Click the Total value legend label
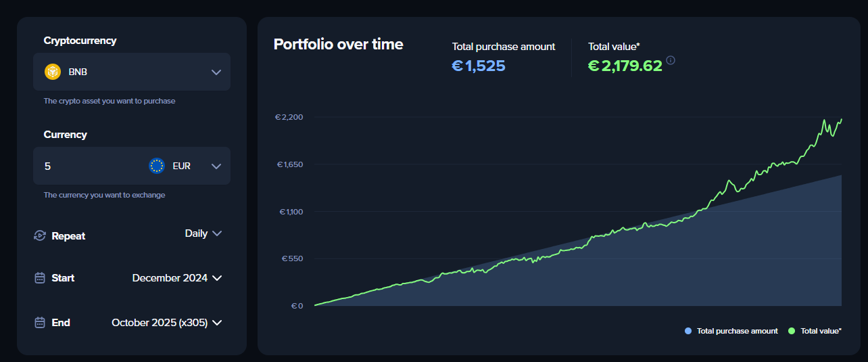This screenshot has height=362, width=868. pyautogui.click(x=821, y=331)
